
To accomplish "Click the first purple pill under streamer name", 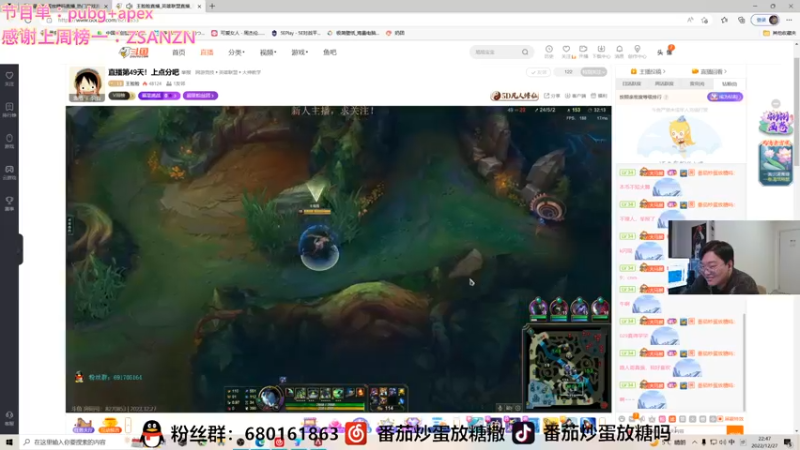I will 159,95.
